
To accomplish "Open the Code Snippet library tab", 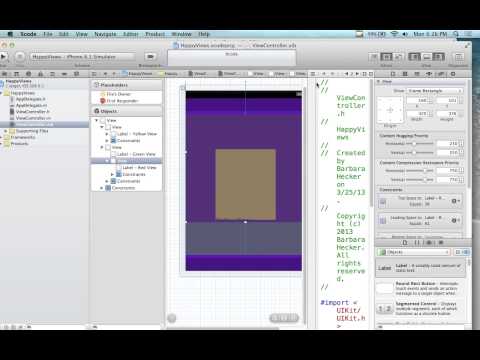I will (417, 243).
